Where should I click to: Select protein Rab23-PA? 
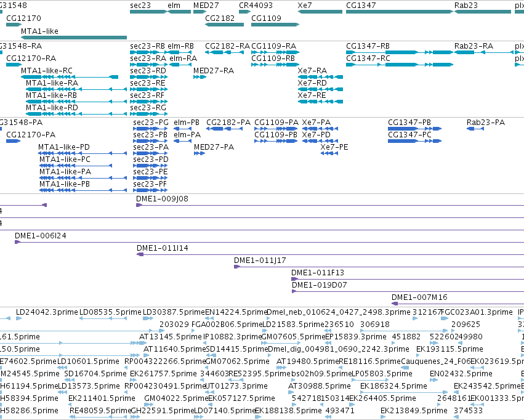tap(475, 129)
